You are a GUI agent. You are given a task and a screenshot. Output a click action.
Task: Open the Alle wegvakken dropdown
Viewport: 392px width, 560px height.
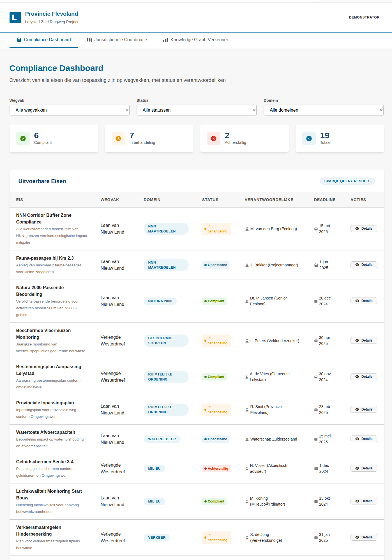70,110
